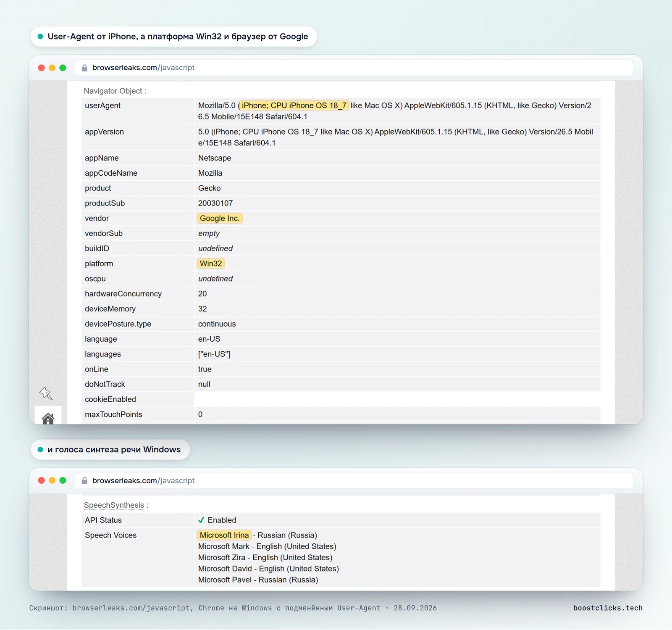Click the highlighted Microsoft Irina voice

pyautogui.click(x=224, y=535)
